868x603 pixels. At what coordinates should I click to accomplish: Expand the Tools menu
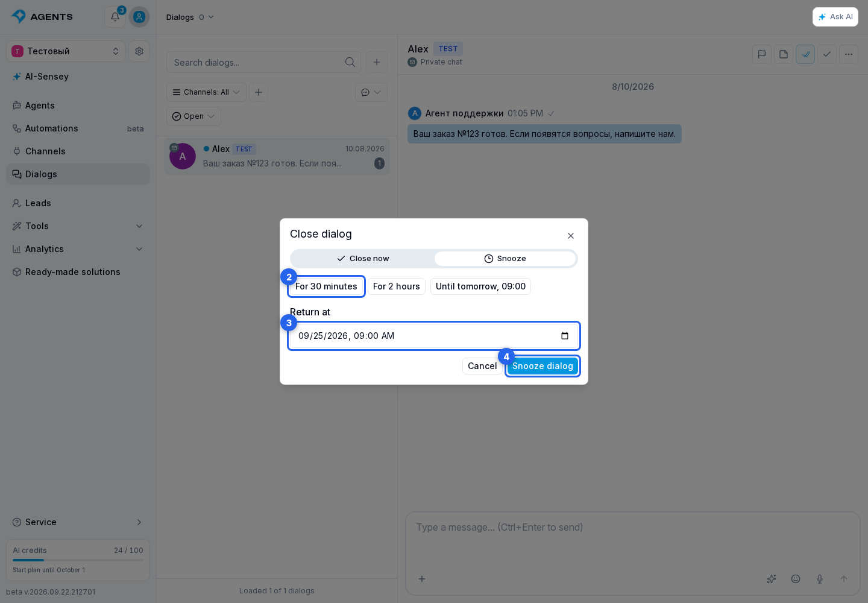(78, 226)
